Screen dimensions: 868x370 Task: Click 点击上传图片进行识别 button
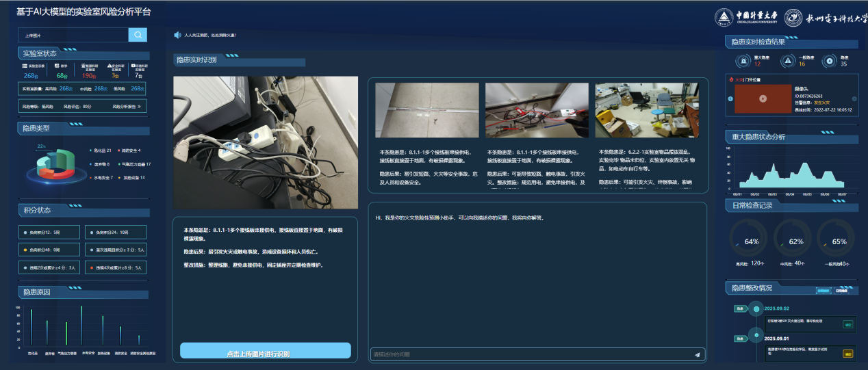266,352
